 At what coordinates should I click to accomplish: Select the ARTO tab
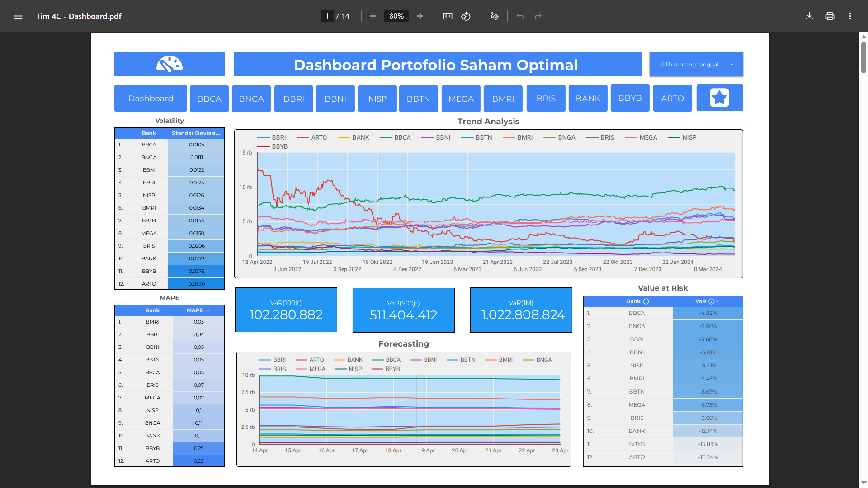coord(672,98)
